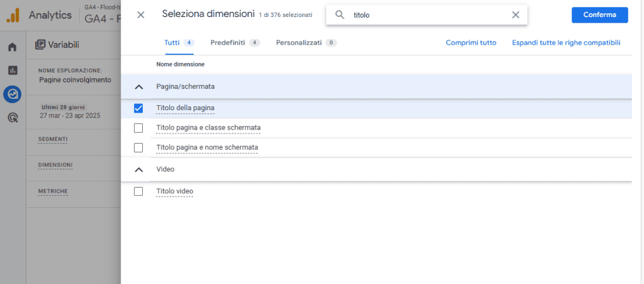Click the Variabili panel icon

coord(41,45)
